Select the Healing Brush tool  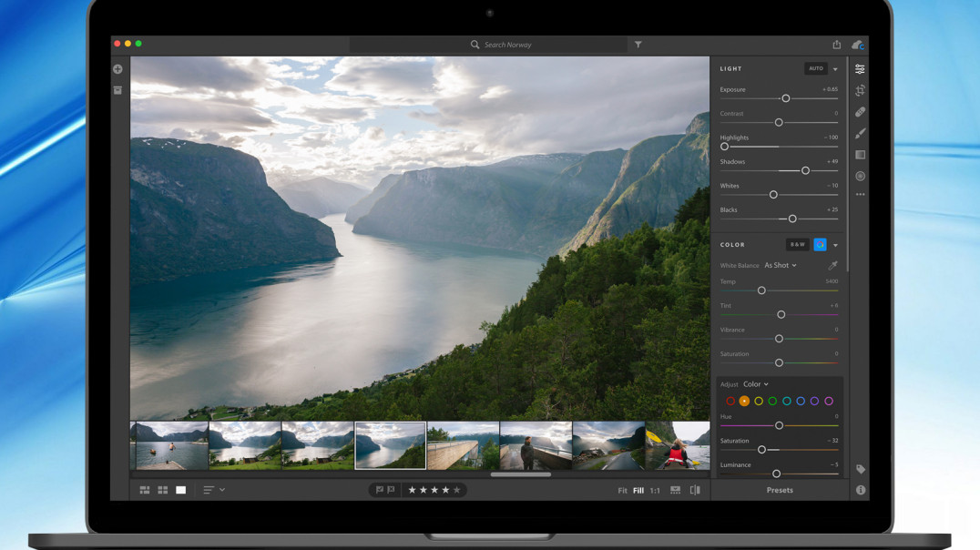pyautogui.click(x=860, y=112)
